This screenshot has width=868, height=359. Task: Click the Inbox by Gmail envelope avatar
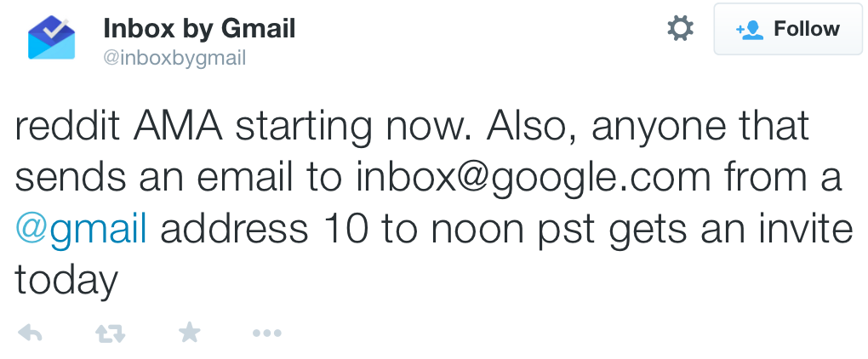pyautogui.click(x=51, y=40)
